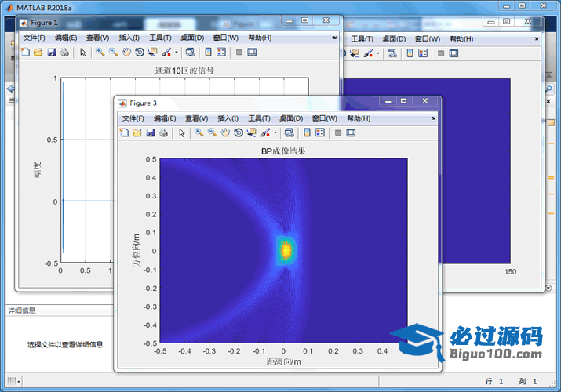The height and width of the screenshot is (392, 561).
Task: Open 查看(V) menu in Figure 3
Action: 196,118
